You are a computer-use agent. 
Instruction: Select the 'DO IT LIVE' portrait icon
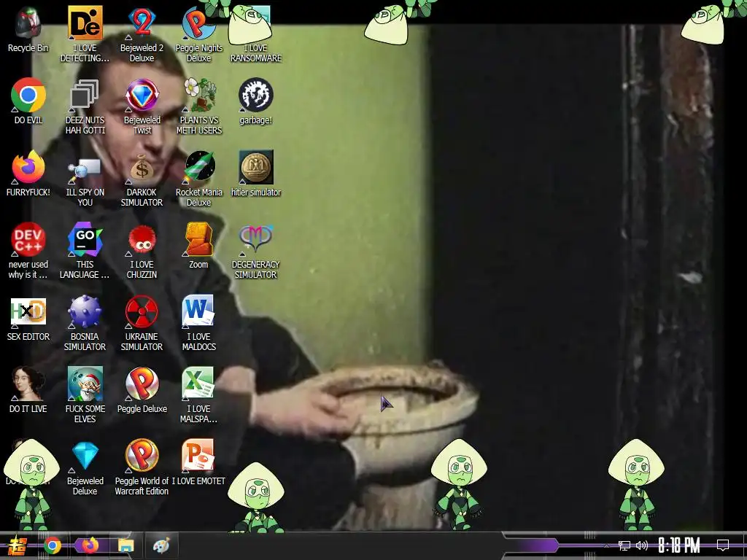pyautogui.click(x=28, y=384)
